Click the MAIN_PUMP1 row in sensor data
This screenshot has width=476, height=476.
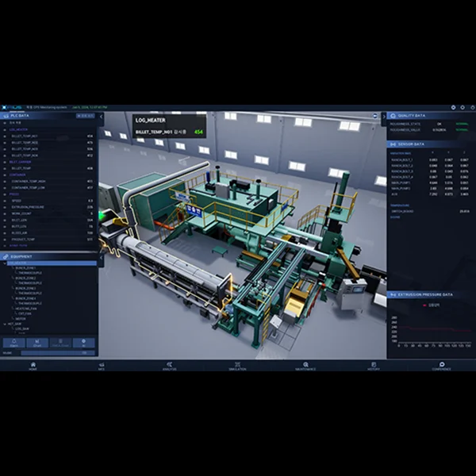click(x=429, y=182)
